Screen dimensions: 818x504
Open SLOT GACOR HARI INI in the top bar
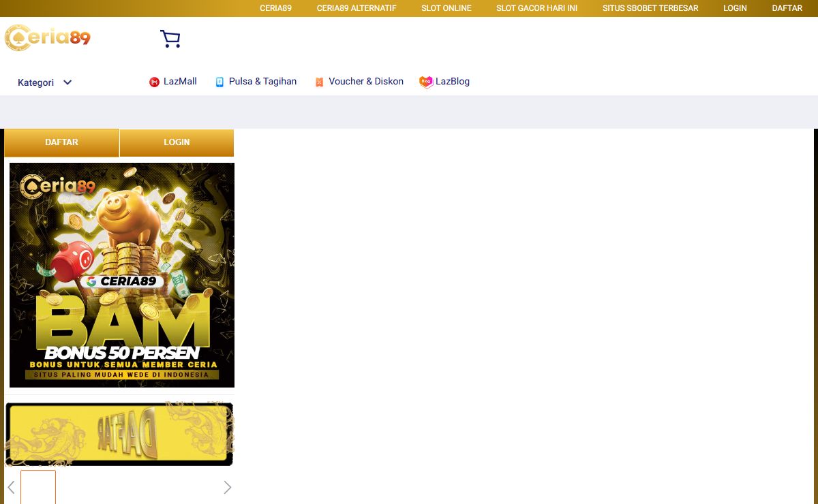(x=536, y=8)
